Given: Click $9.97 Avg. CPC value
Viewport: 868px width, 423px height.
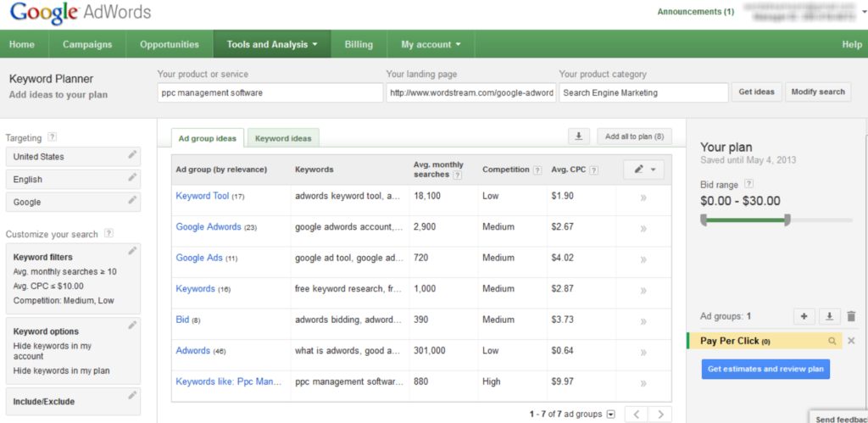Looking at the screenshot, I should 563,381.
